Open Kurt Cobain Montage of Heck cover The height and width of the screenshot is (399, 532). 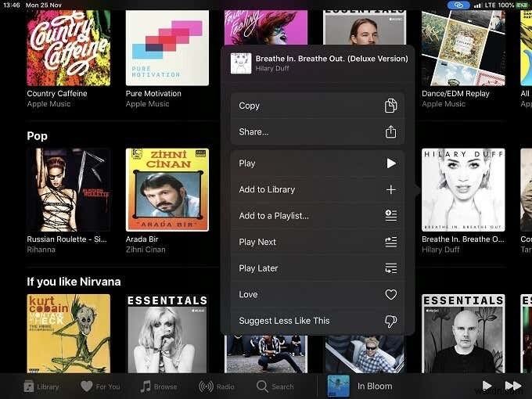tap(69, 334)
